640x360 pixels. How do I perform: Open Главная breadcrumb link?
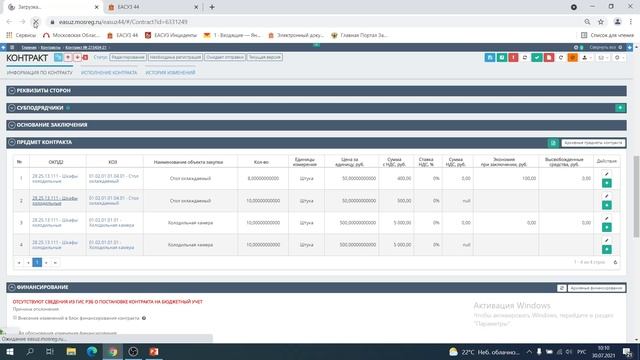coord(29,48)
